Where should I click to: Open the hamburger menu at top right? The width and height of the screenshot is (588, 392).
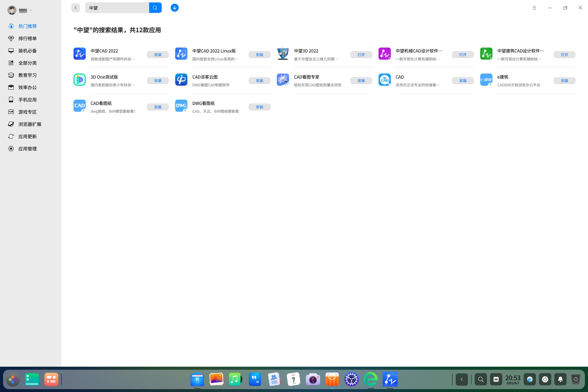point(535,8)
